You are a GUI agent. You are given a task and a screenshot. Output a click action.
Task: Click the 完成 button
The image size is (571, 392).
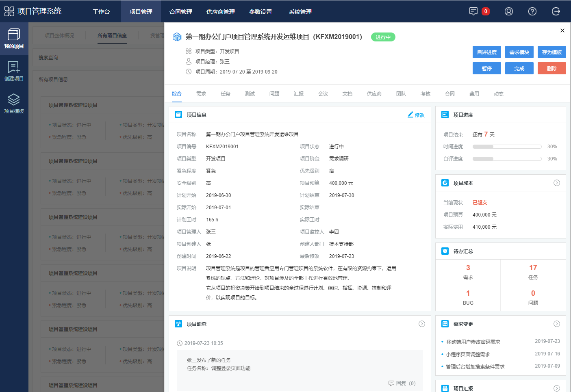point(519,68)
